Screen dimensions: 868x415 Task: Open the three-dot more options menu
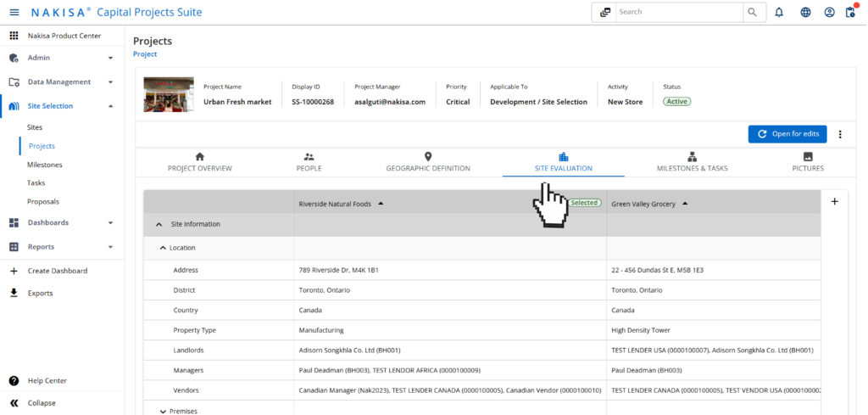pyautogui.click(x=840, y=134)
